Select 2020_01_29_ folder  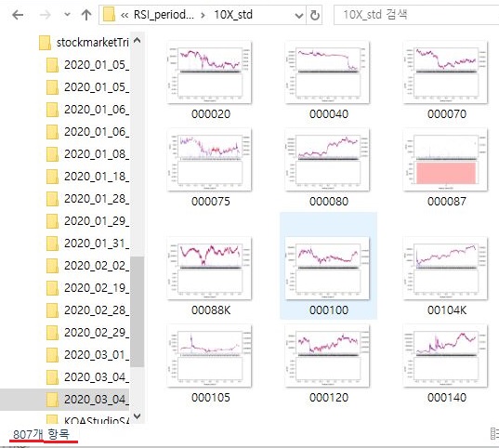(x=87, y=221)
